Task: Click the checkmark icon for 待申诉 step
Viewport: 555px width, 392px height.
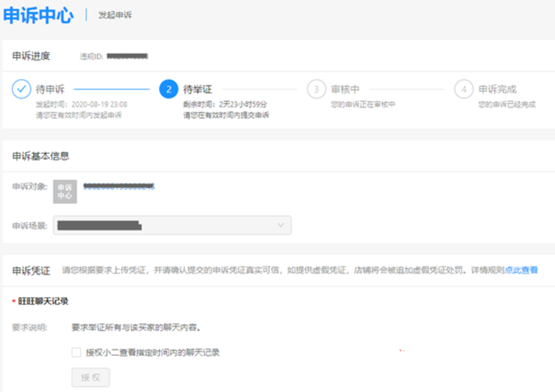Action: coord(21,89)
